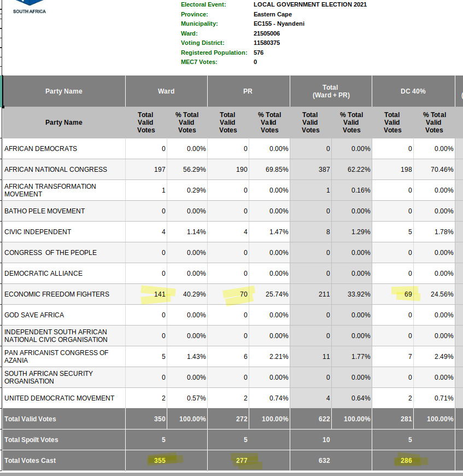Select highlighted DC Total Votes Cast 286
Viewport: 463px width, 476px height.
pos(406,461)
